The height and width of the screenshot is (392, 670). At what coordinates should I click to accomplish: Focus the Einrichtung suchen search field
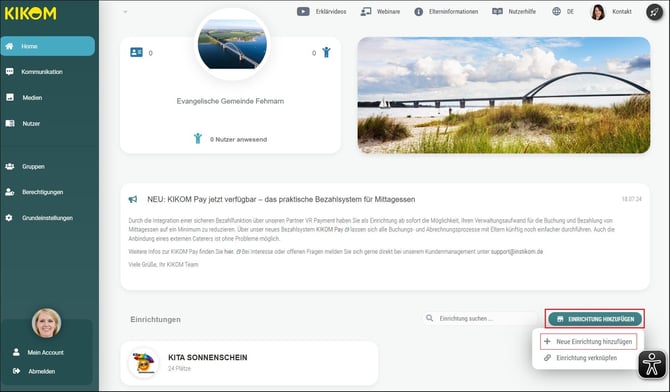click(481, 318)
